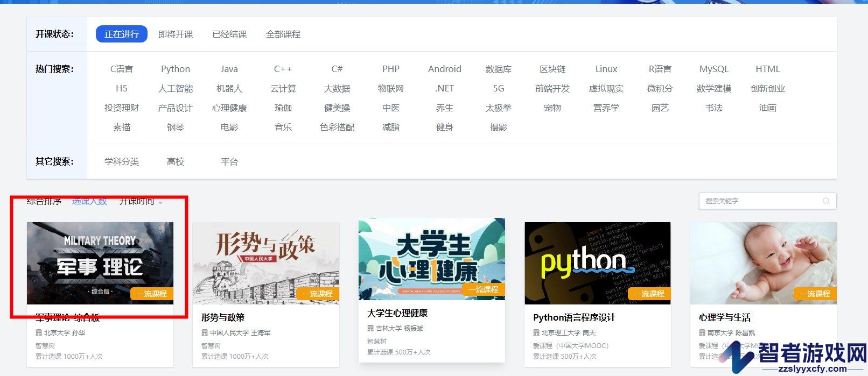Search hot keyword 油画
The height and width of the screenshot is (376, 868).
click(x=768, y=108)
